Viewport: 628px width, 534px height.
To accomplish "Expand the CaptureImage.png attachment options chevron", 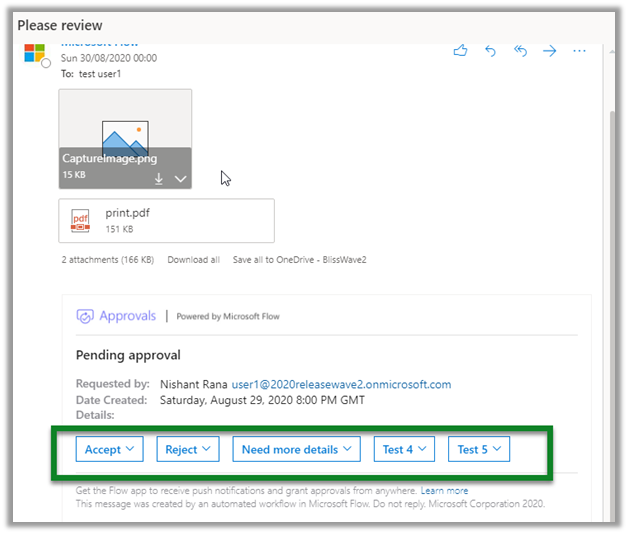I will [x=180, y=179].
